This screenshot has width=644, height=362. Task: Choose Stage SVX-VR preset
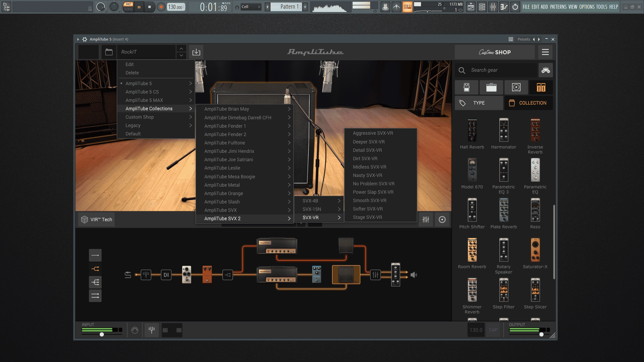point(381,217)
